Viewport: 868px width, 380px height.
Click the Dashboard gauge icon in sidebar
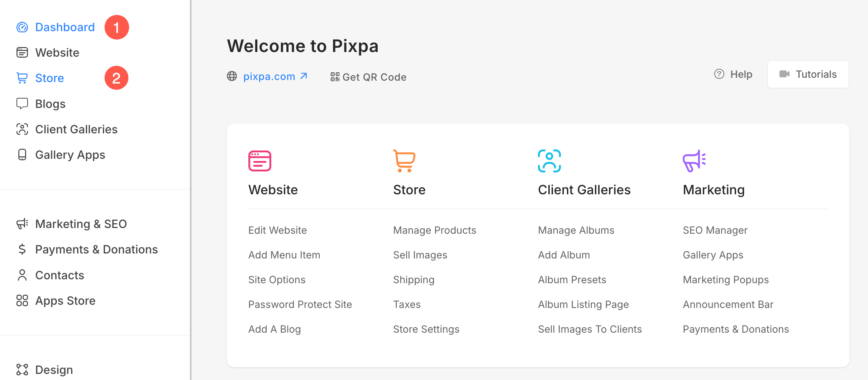click(22, 27)
